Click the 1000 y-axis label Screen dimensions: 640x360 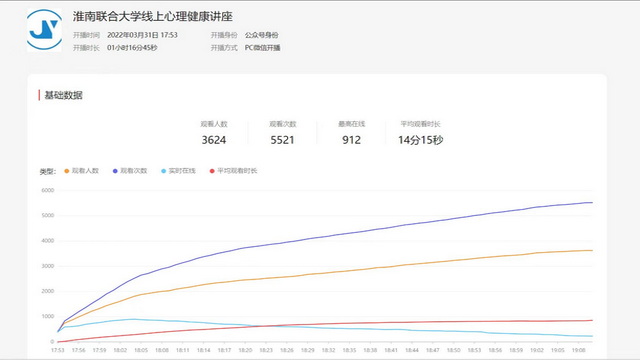coord(48,316)
